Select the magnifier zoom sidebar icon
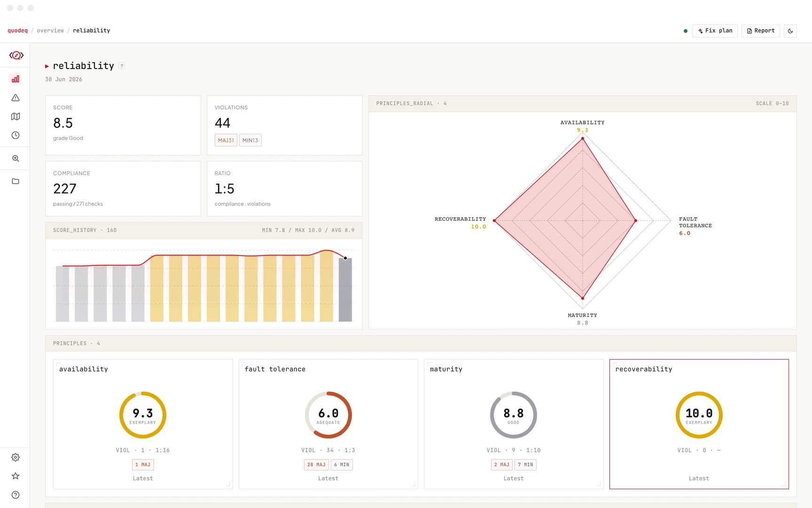This screenshot has height=508, width=812. click(x=16, y=159)
